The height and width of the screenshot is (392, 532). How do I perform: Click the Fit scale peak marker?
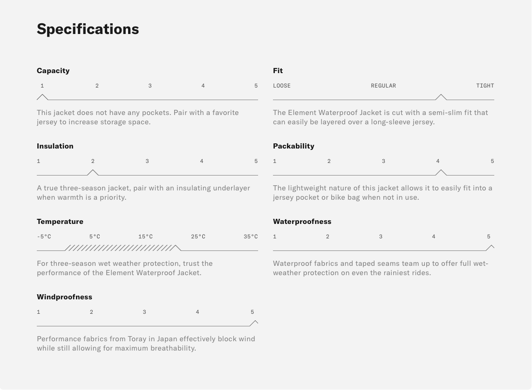[x=441, y=97]
